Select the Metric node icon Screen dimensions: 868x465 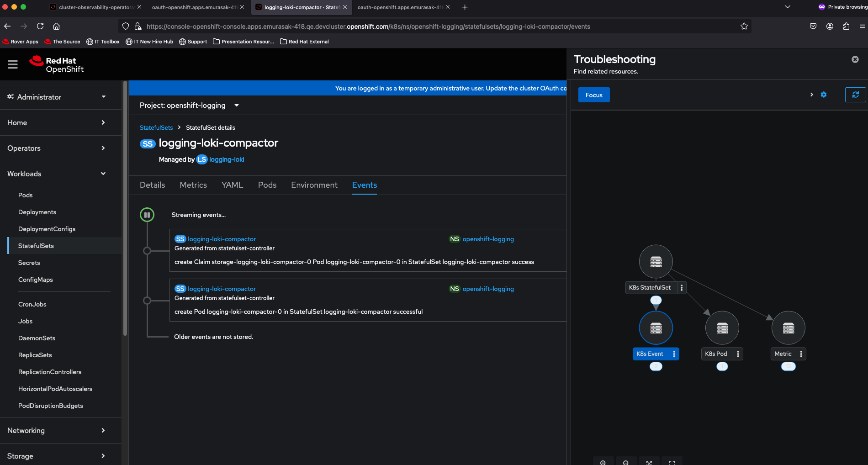pos(789,328)
